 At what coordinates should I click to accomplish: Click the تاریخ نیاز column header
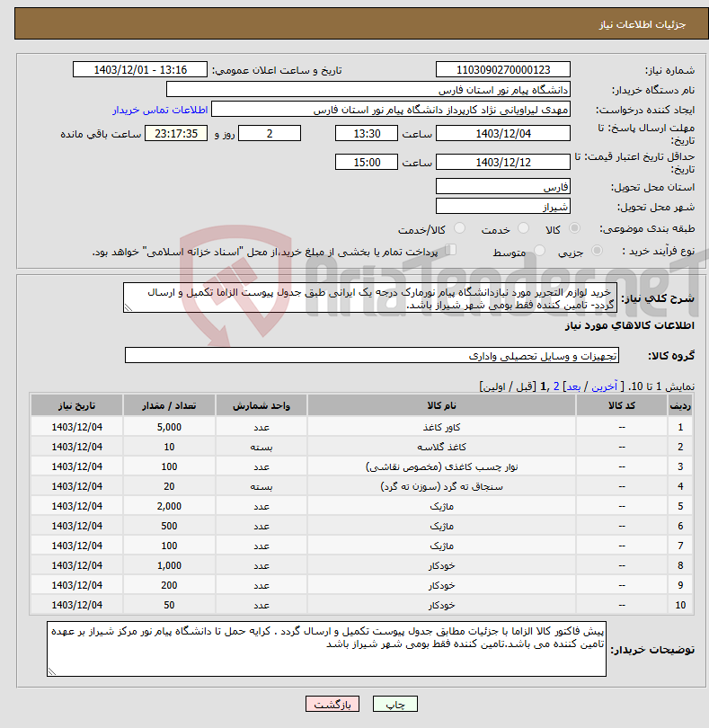76,405
